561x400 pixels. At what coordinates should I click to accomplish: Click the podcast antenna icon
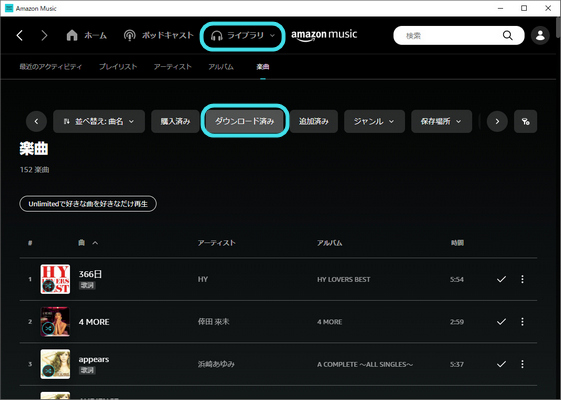click(x=130, y=35)
